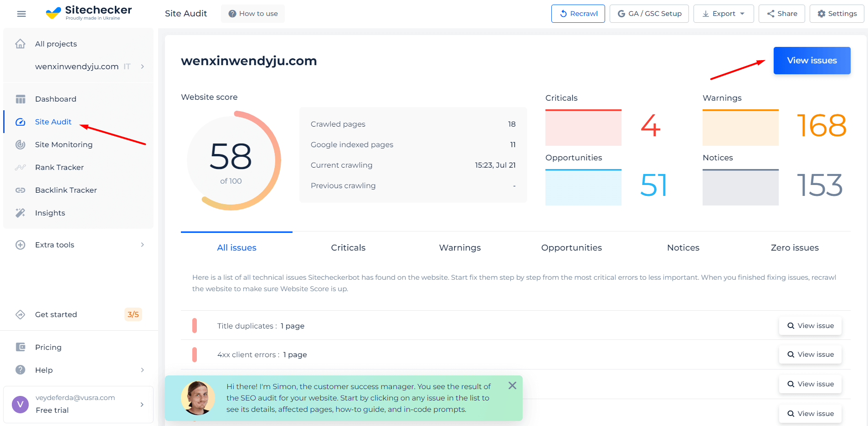Click the wenxinwendyju.com page heading

(x=249, y=61)
